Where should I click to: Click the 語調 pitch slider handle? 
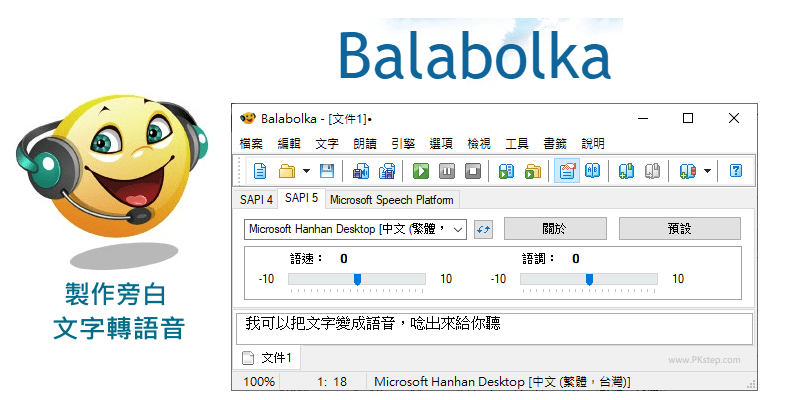[x=589, y=279]
